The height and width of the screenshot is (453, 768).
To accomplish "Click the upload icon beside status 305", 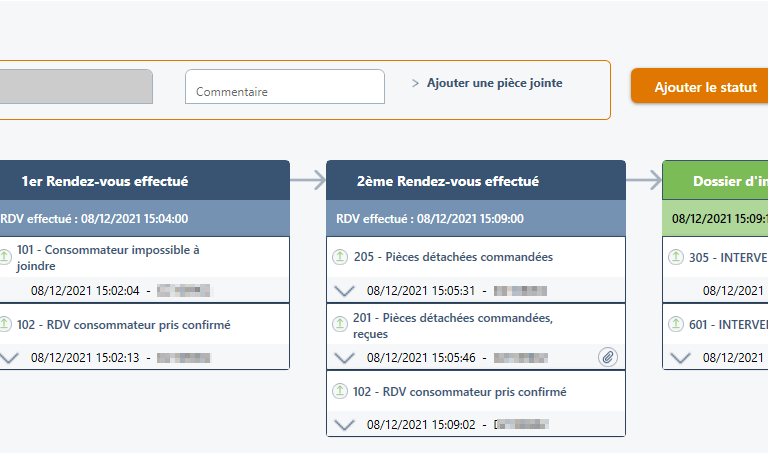I will pos(676,257).
